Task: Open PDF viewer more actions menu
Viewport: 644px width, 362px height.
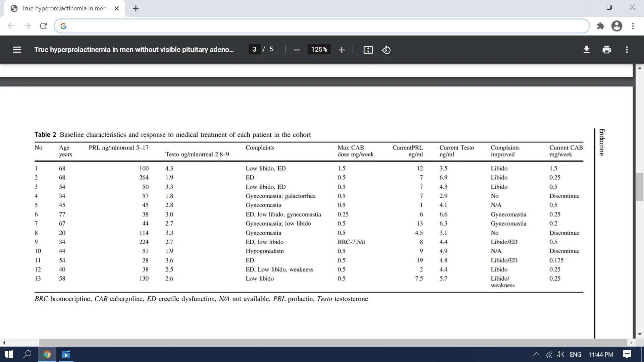Action: pyautogui.click(x=627, y=50)
